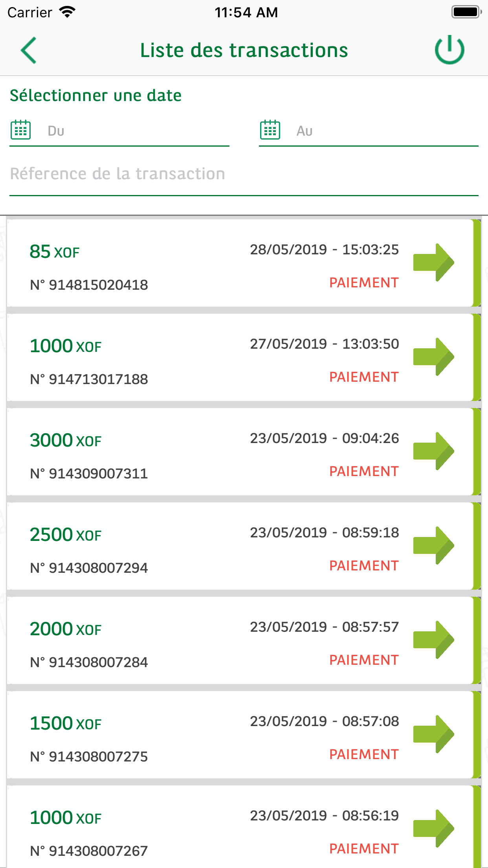
Task: Open the transaction dated 23/05/2019 09:04:26
Action: coord(324,438)
